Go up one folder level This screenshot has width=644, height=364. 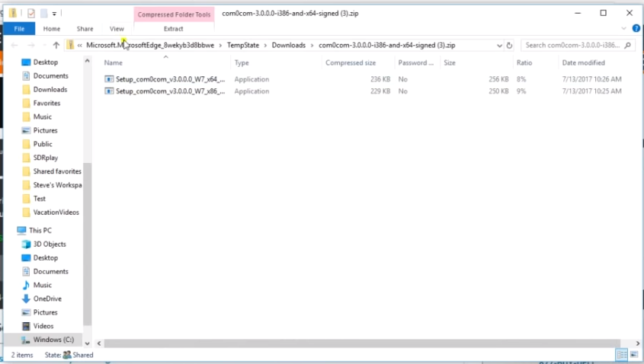pos(56,45)
